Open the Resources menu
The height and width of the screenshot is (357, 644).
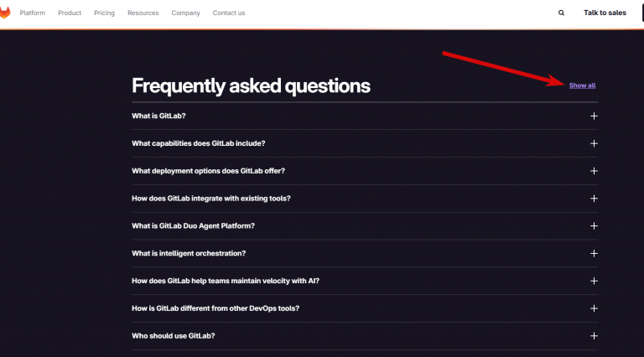[x=143, y=13]
